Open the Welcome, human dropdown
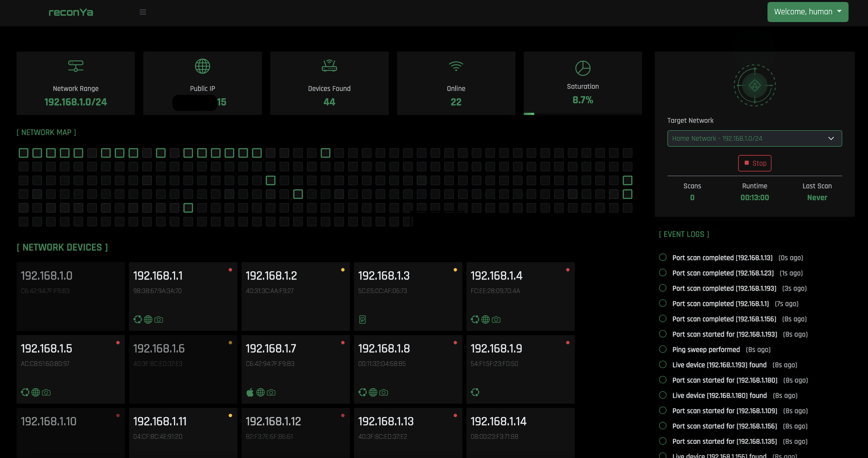The image size is (868, 458). [x=807, y=12]
